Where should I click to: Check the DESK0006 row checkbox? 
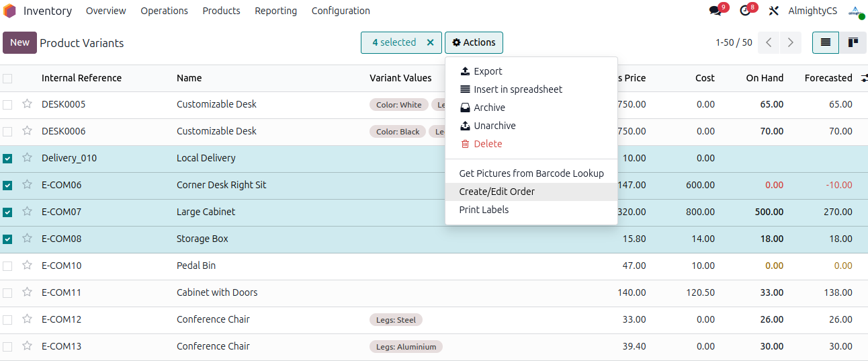tap(7, 132)
